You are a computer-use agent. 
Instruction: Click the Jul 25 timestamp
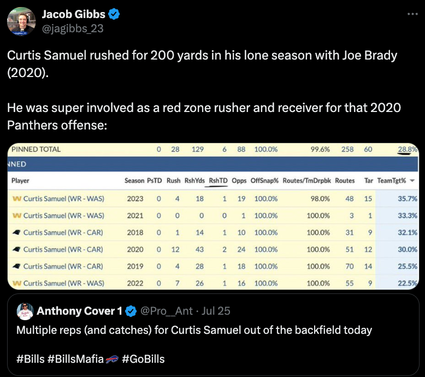(216, 311)
